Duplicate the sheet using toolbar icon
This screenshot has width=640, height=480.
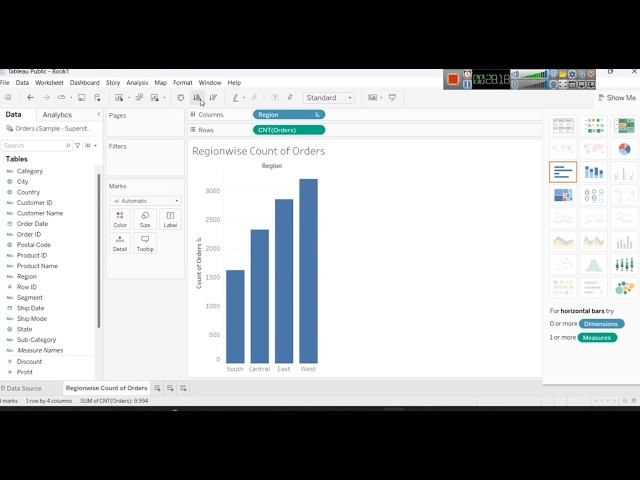click(x=139, y=98)
